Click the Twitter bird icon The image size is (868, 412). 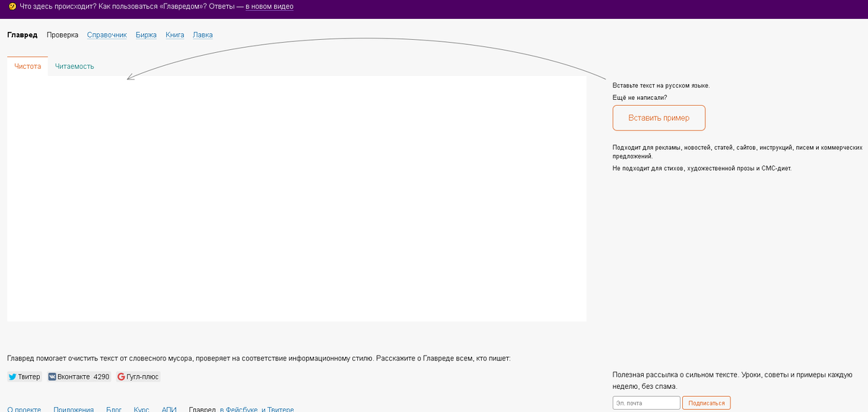(12, 377)
